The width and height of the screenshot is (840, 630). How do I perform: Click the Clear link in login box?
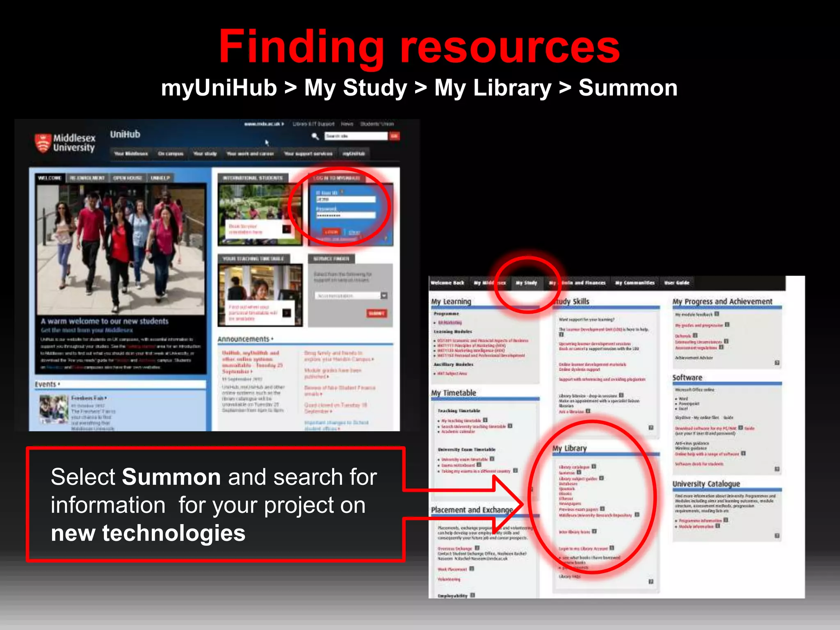[x=354, y=232]
